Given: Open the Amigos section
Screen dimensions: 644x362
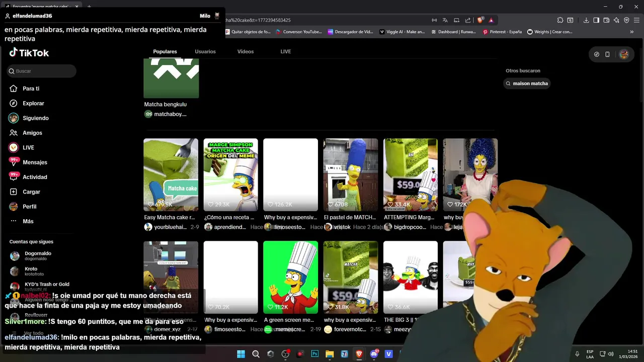Looking at the screenshot, I should pyautogui.click(x=26, y=133).
